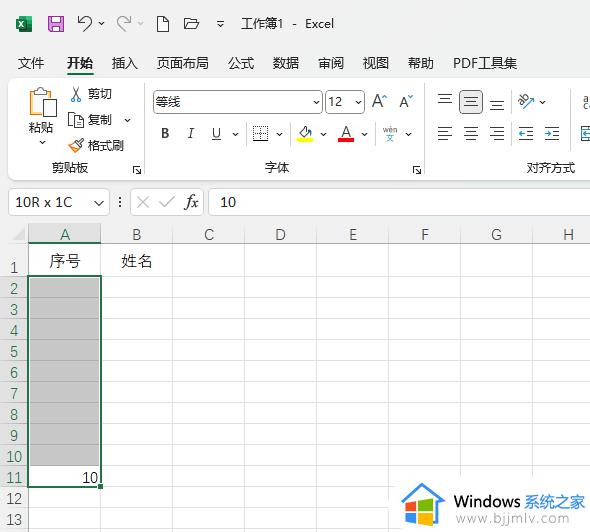590x532 pixels.
Task: Select column A header
Action: point(65,234)
